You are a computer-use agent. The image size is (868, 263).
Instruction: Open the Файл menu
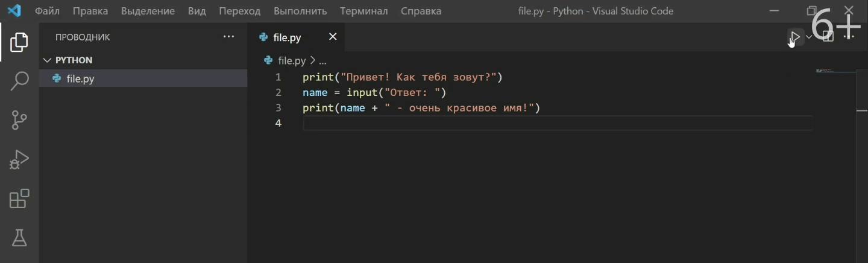(x=47, y=11)
